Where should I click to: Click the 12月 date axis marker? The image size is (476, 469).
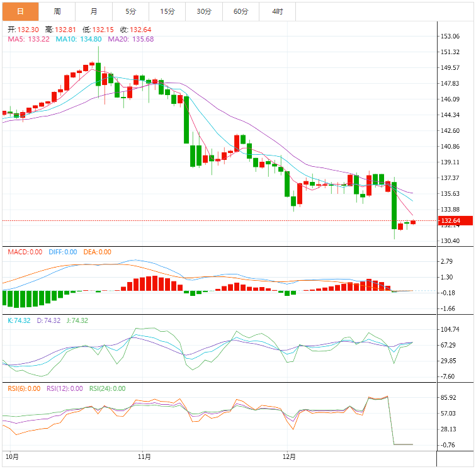tap(288, 455)
